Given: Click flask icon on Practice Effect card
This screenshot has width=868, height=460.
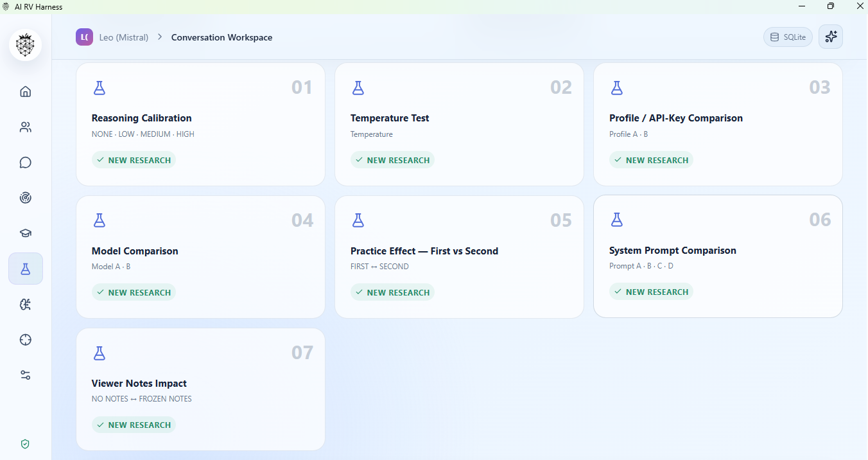Looking at the screenshot, I should (358, 220).
